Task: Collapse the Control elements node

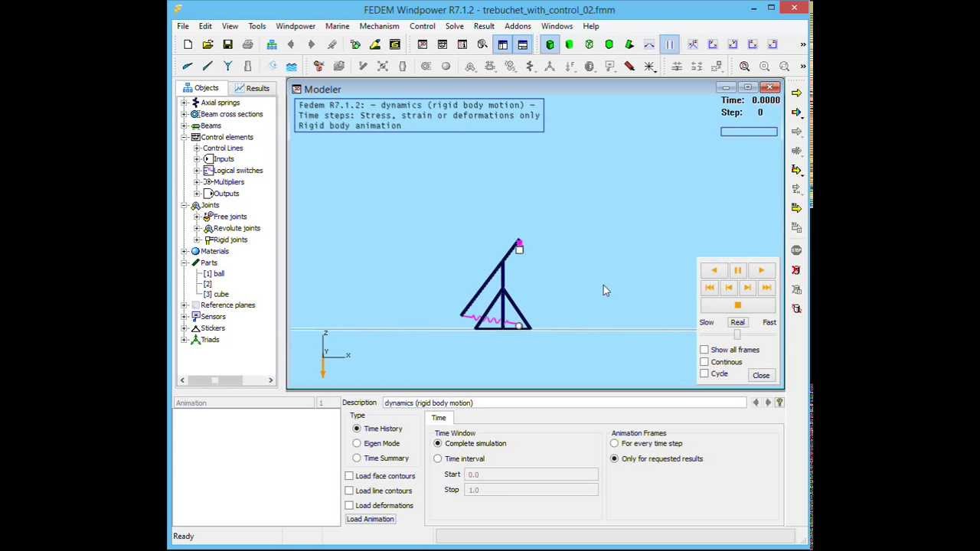Action: pyautogui.click(x=185, y=137)
